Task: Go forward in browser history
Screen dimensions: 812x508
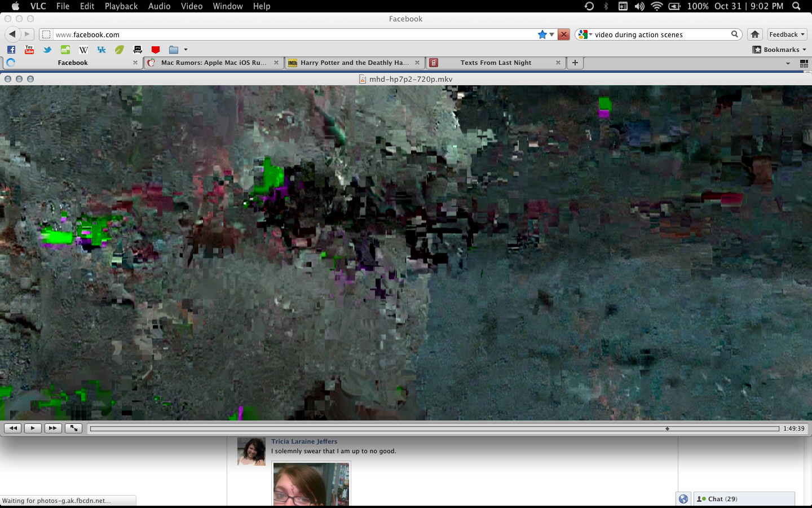Action: tap(27, 34)
